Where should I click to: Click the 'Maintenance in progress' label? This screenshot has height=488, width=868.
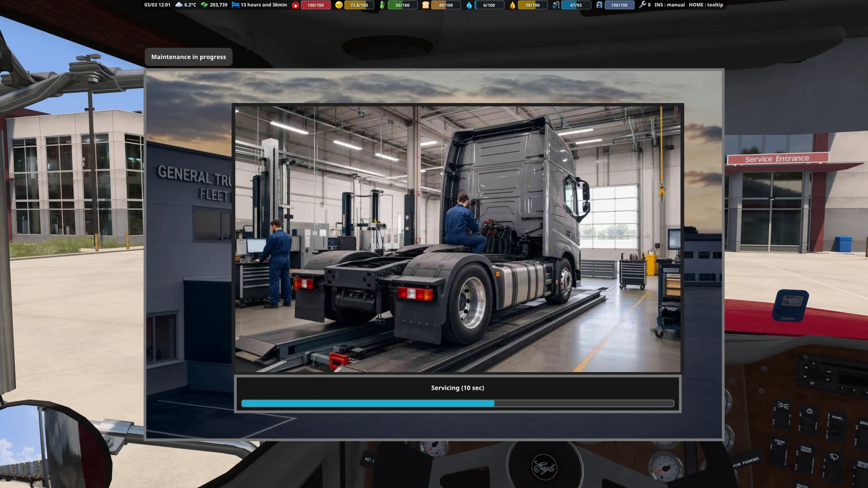click(x=189, y=57)
